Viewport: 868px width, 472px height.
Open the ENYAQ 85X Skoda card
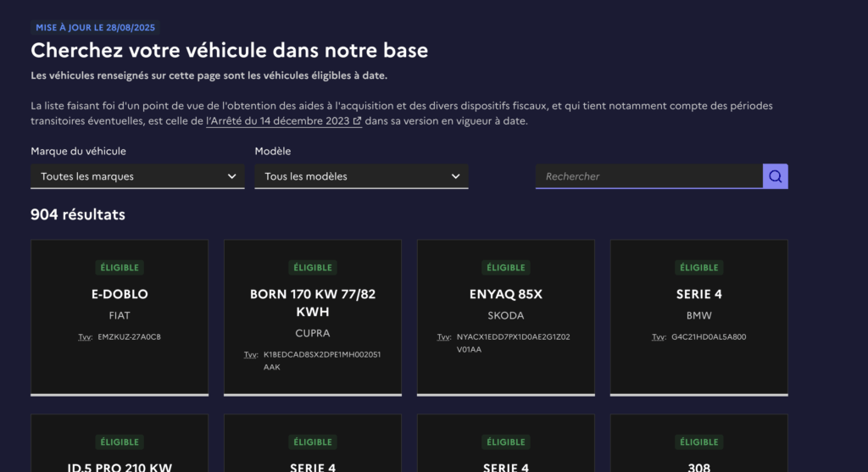506,318
